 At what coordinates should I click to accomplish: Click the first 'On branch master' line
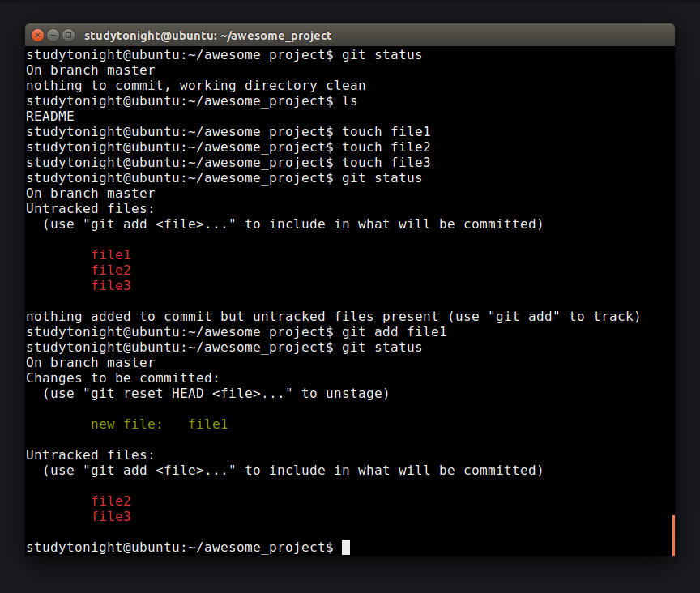pos(91,70)
